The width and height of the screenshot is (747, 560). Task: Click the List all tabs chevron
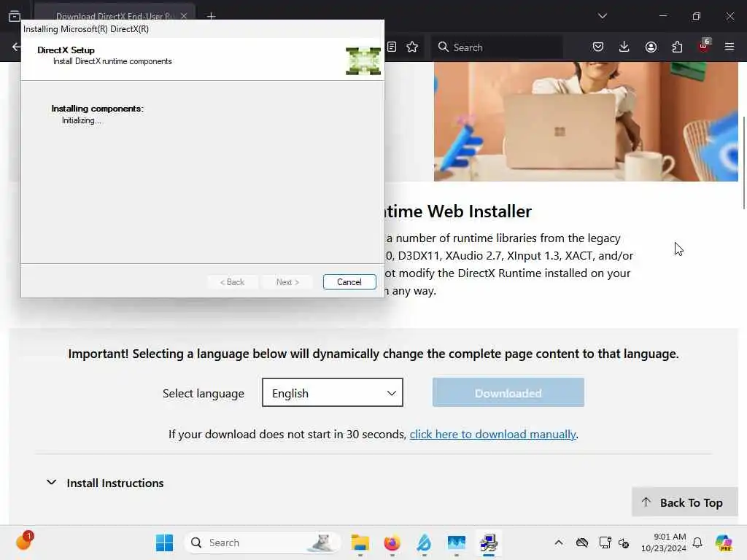[603, 16]
